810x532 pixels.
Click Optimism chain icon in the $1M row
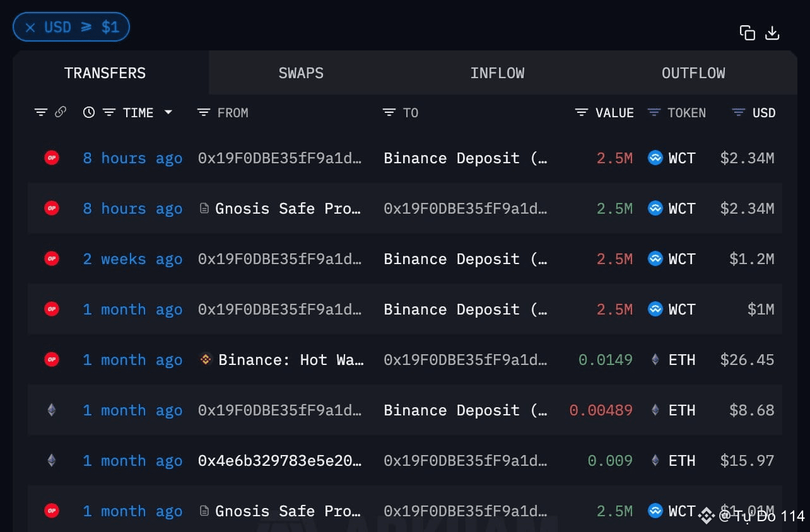click(52, 309)
